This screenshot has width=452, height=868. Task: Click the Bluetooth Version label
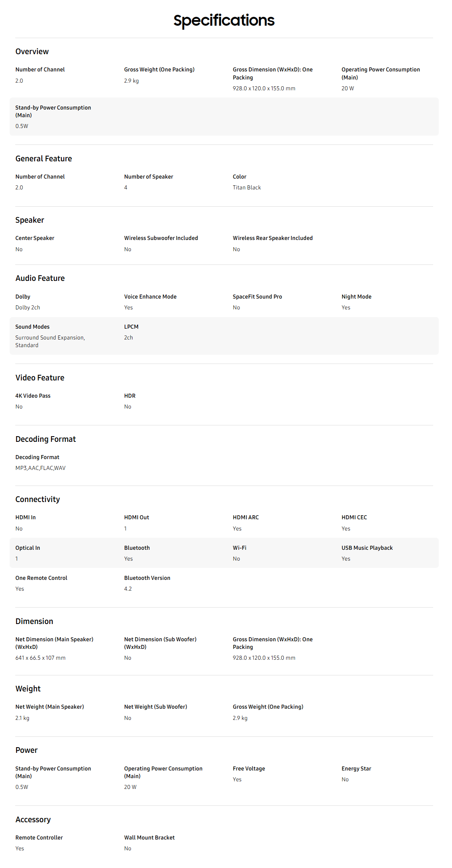pos(147,578)
